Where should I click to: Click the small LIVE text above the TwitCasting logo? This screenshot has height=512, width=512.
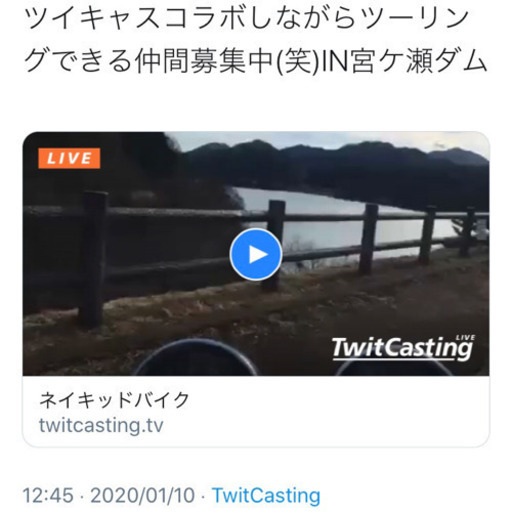[x=465, y=338]
